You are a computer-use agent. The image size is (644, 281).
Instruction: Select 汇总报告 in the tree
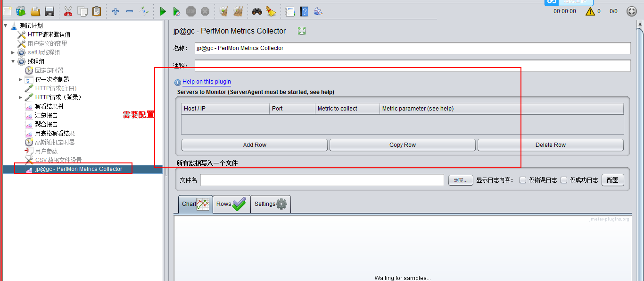pyautogui.click(x=46, y=115)
